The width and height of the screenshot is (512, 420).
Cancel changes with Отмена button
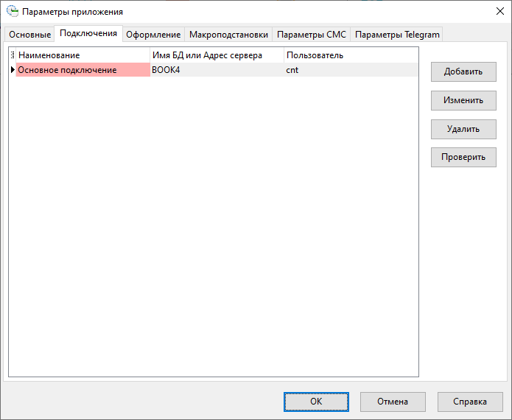click(393, 402)
